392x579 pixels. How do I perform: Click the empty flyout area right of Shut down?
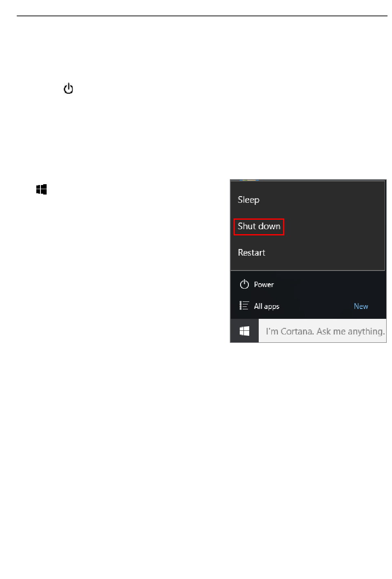pyautogui.click(x=334, y=226)
